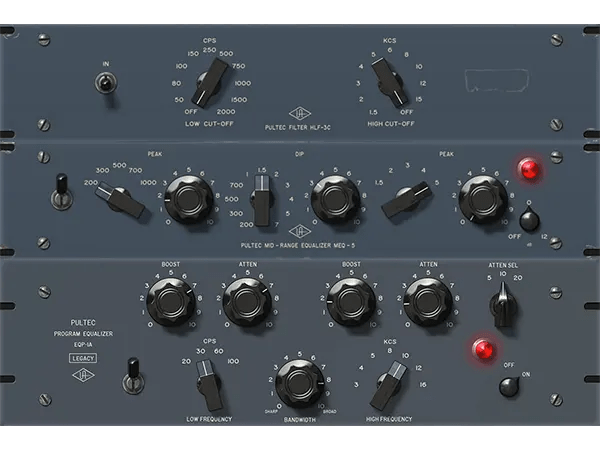This screenshot has width=600, height=450.
Task: Click the Pultec Filter HLF-3C label
Action: [298, 127]
